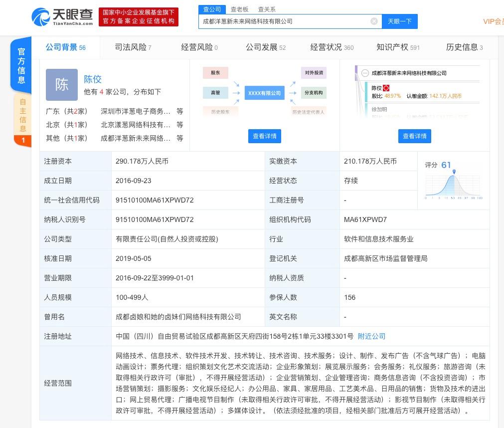504x428 pixels.
Task: Open the legal representative 陈佼 link
Action: (x=93, y=79)
